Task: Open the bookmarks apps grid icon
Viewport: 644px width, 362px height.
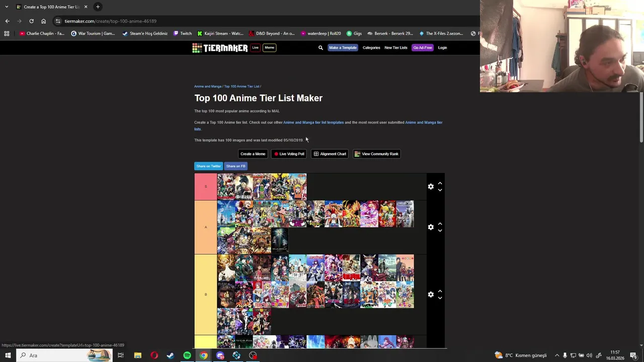Action: [7, 34]
